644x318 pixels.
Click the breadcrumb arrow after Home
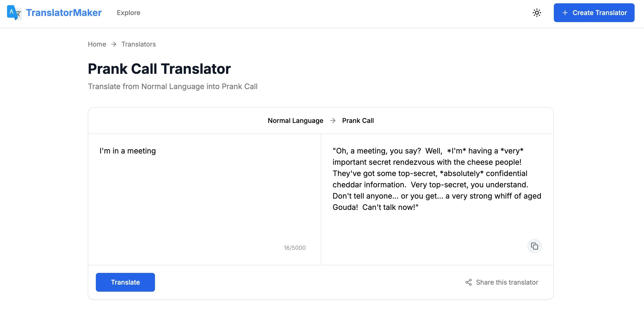tap(114, 44)
